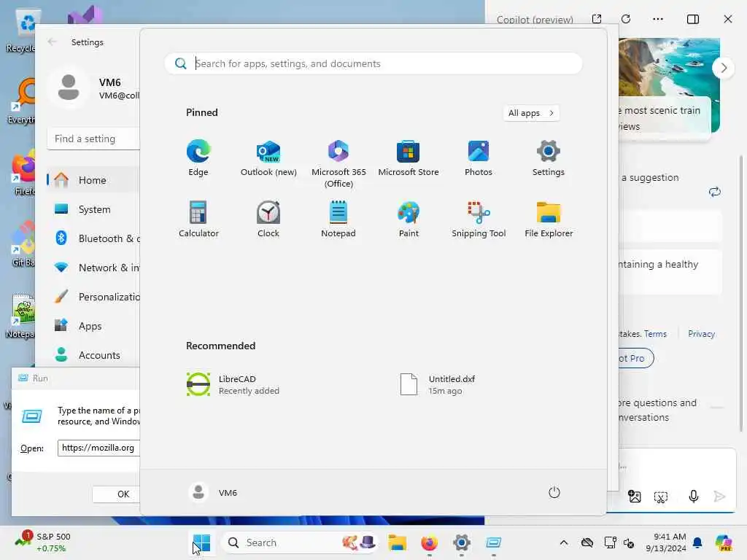Open Copilot in new window icon
The height and width of the screenshot is (560, 747).
click(x=597, y=19)
